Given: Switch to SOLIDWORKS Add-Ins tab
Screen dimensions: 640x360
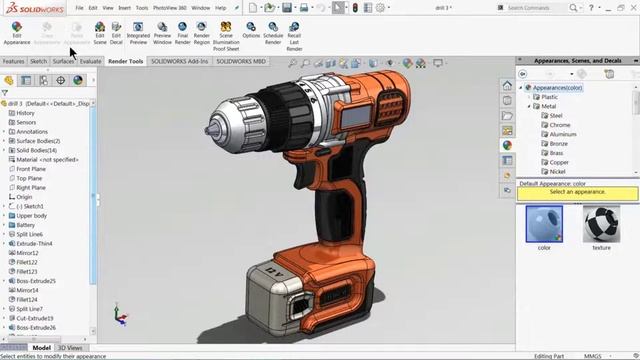Looking at the screenshot, I should point(180,61).
